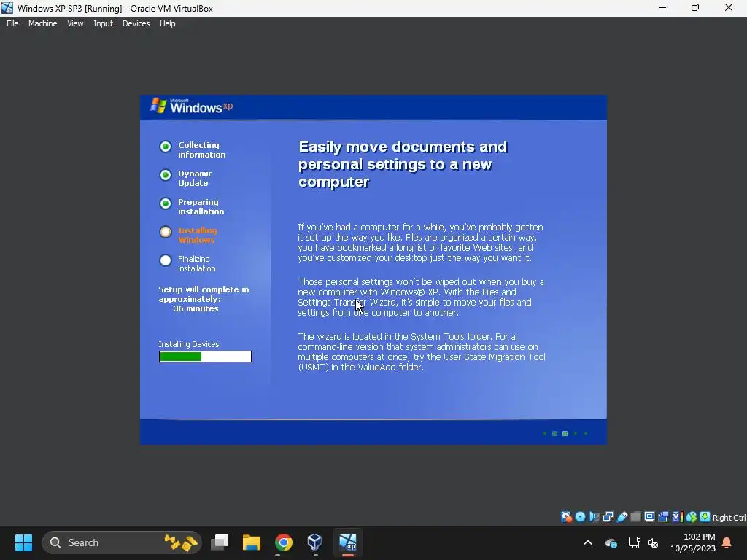747x560 pixels.
Task: Open File Explorer from the taskbar
Action: click(x=252, y=542)
